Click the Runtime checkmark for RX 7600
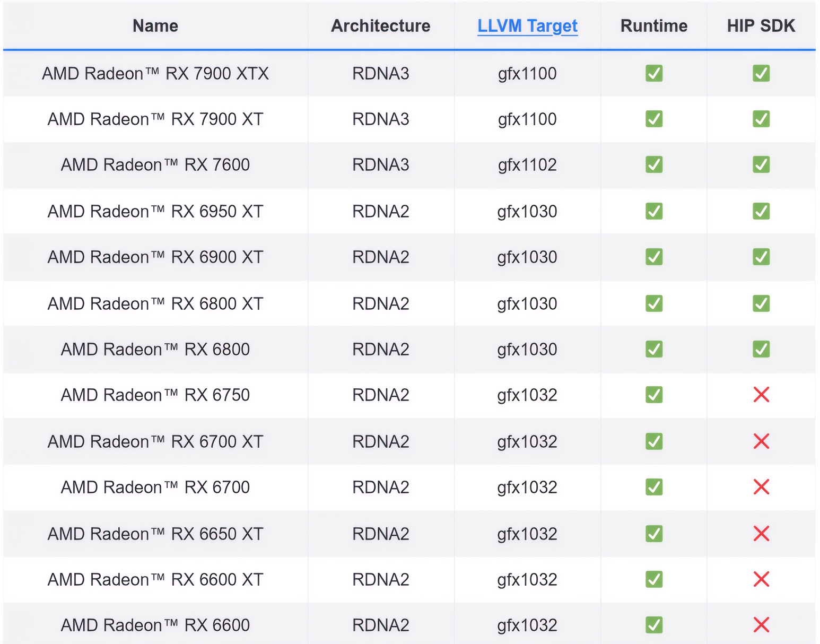This screenshot has height=644, width=820. 654,164
